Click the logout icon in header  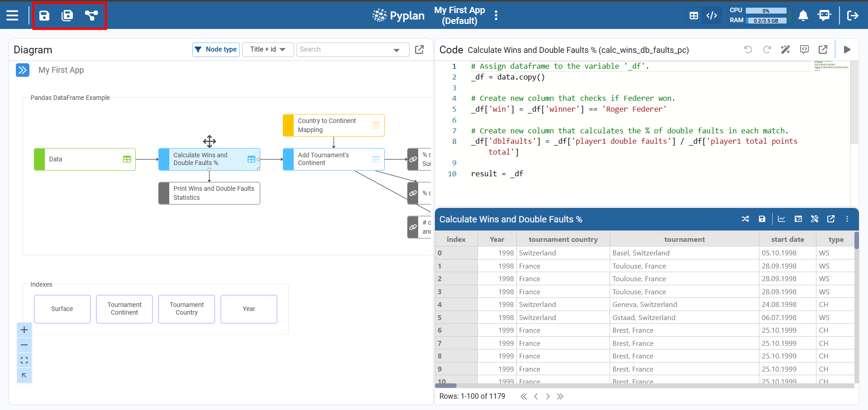tap(853, 16)
